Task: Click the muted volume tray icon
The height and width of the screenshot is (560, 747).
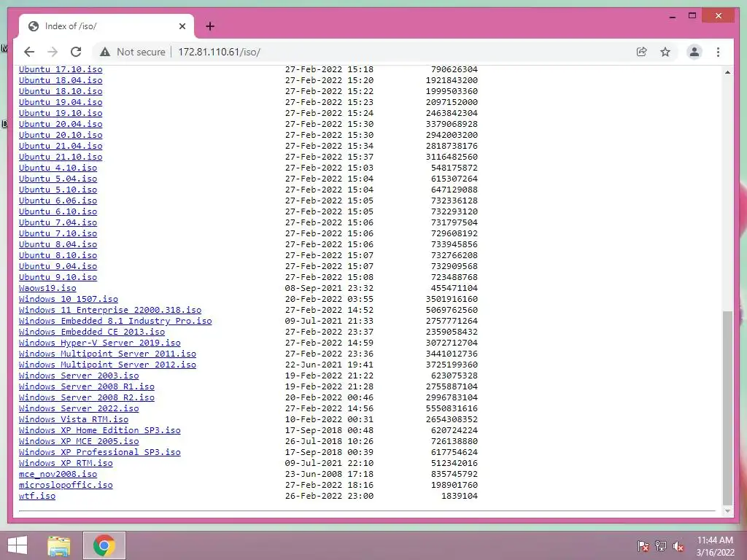Action: click(x=678, y=546)
